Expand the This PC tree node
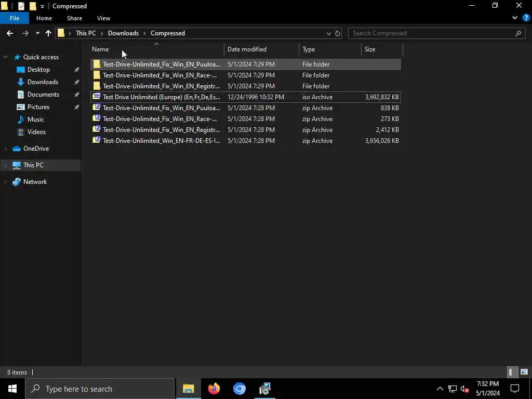This screenshot has height=399, width=532. coord(5,165)
